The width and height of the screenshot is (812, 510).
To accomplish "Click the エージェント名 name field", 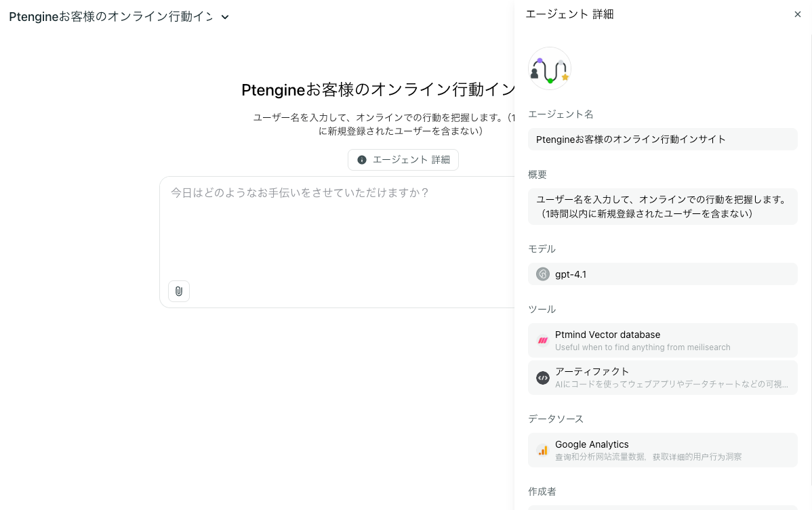I will point(662,140).
